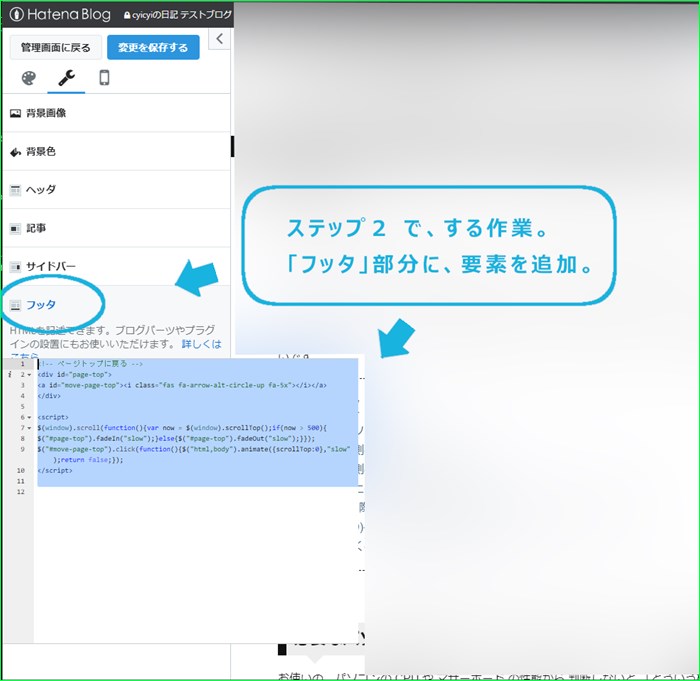Select the wrench customize tab
The width and height of the screenshot is (700, 681).
pos(67,78)
